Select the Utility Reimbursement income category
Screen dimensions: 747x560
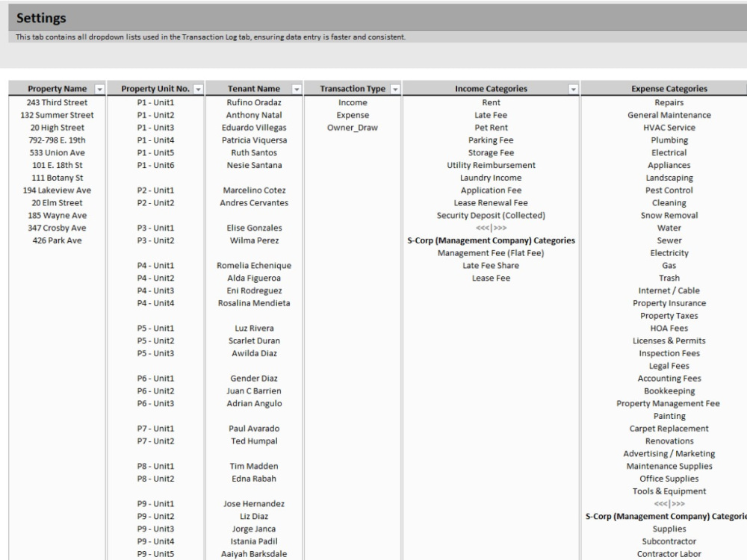tap(491, 165)
